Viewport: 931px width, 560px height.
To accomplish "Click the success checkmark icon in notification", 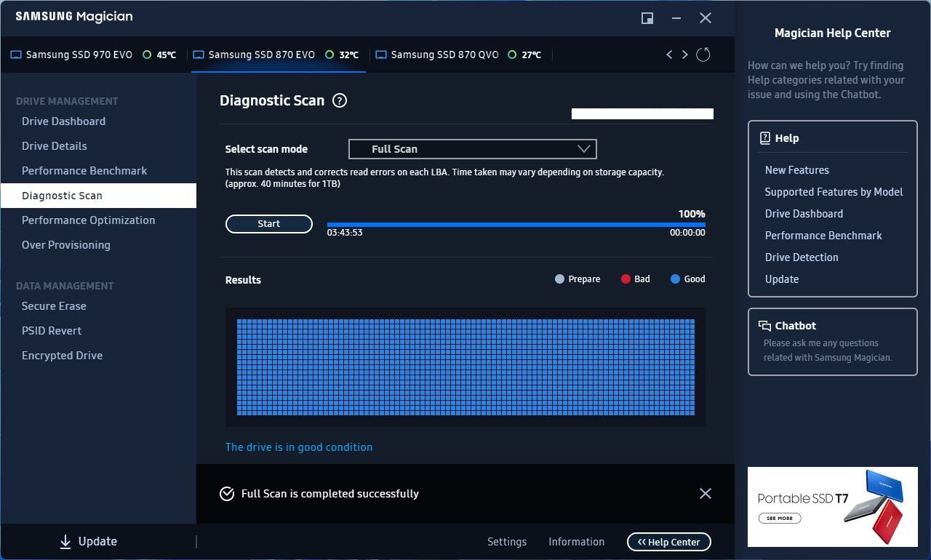I will click(x=227, y=494).
